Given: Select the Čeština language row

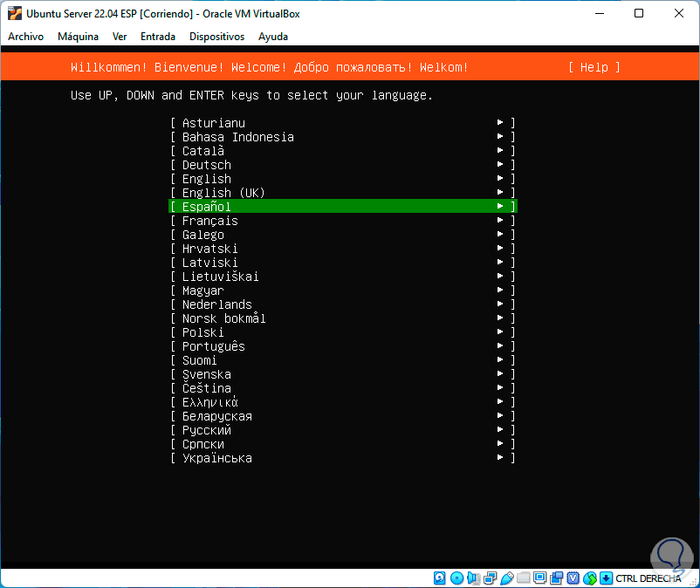Looking at the screenshot, I should click(343, 388).
